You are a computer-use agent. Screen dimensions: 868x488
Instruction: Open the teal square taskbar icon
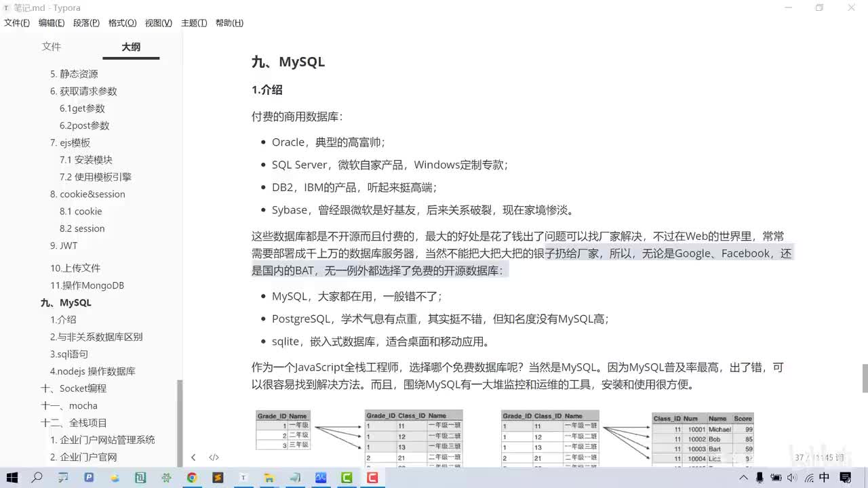pos(140,478)
